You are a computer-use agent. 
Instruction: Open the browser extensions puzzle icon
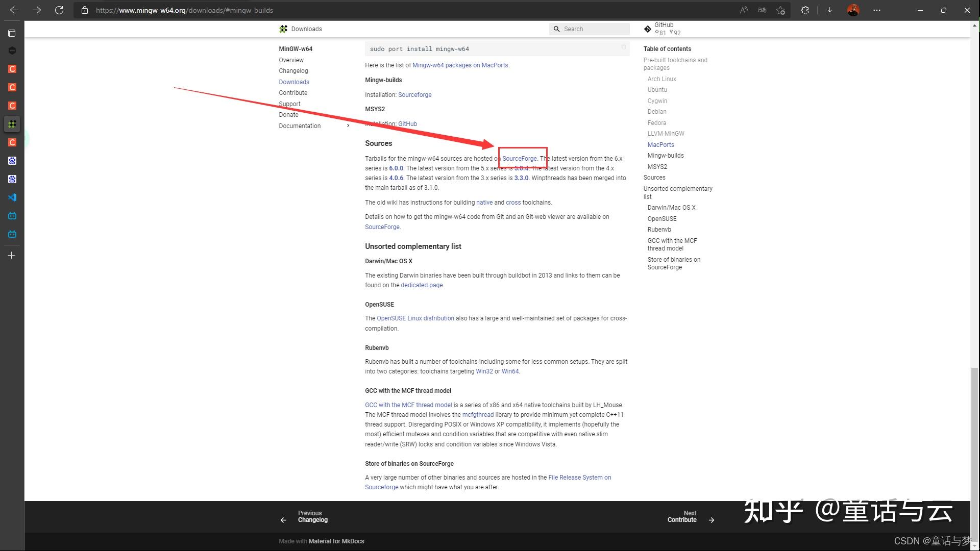click(x=805, y=10)
